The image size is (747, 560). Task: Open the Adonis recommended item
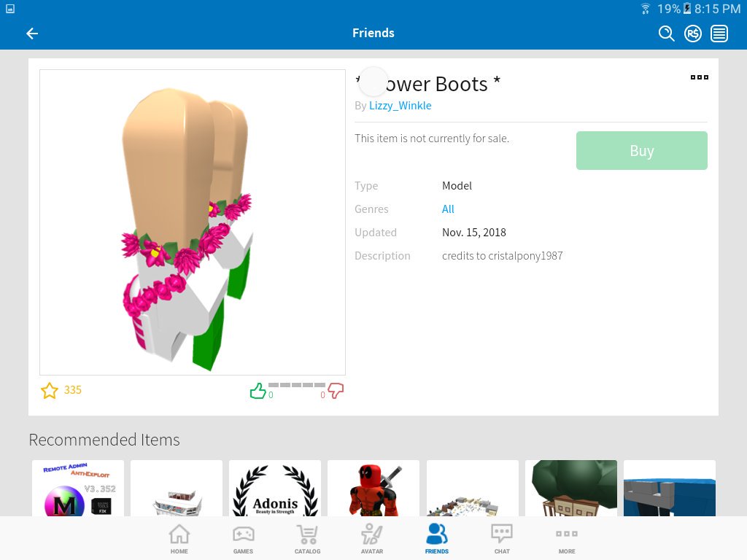coord(275,488)
